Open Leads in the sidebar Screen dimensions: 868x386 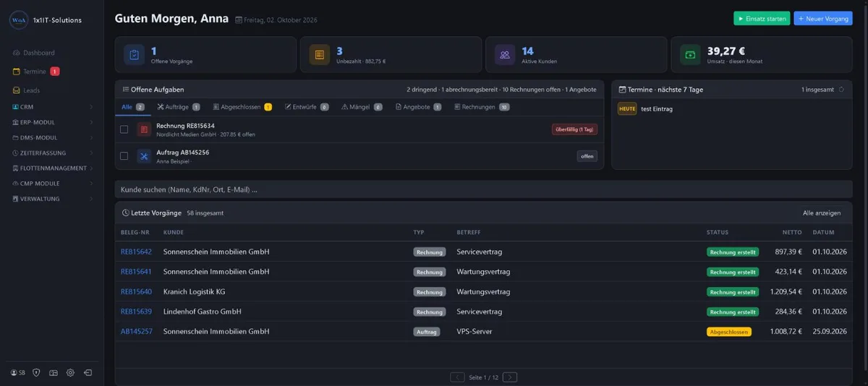click(26, 90)
